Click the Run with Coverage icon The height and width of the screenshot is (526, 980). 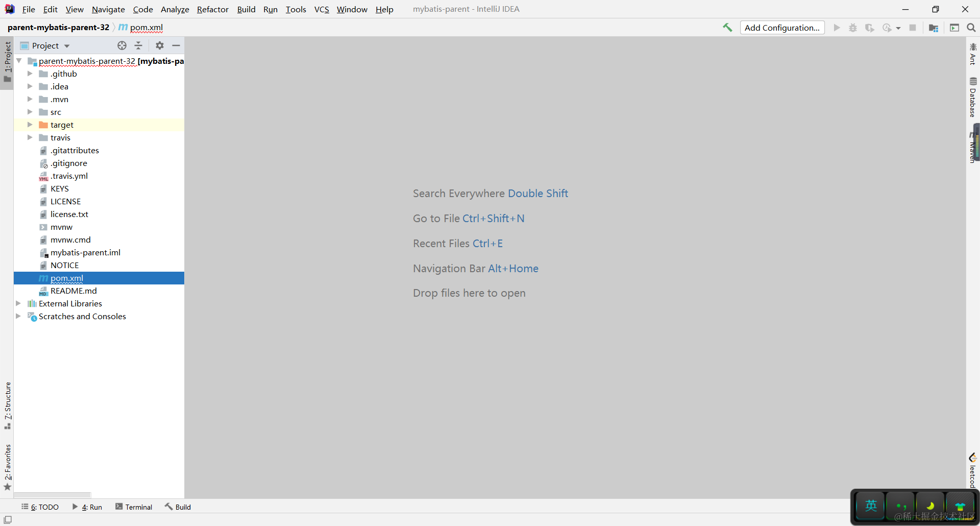click(x=870, y=28)
